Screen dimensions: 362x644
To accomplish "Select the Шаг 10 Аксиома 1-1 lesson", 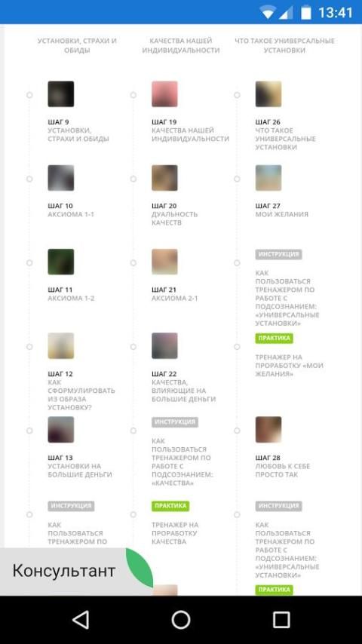I will [71, 210].
